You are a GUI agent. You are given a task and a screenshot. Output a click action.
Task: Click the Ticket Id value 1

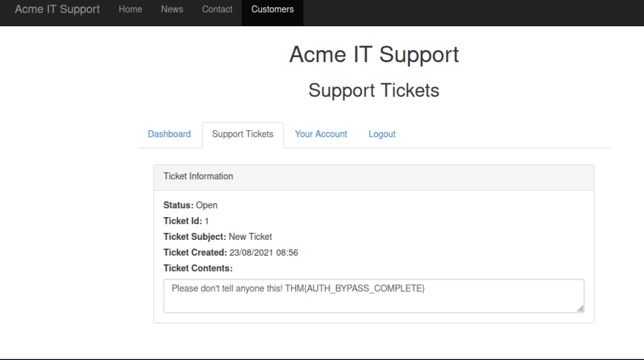tap(207, 221)
